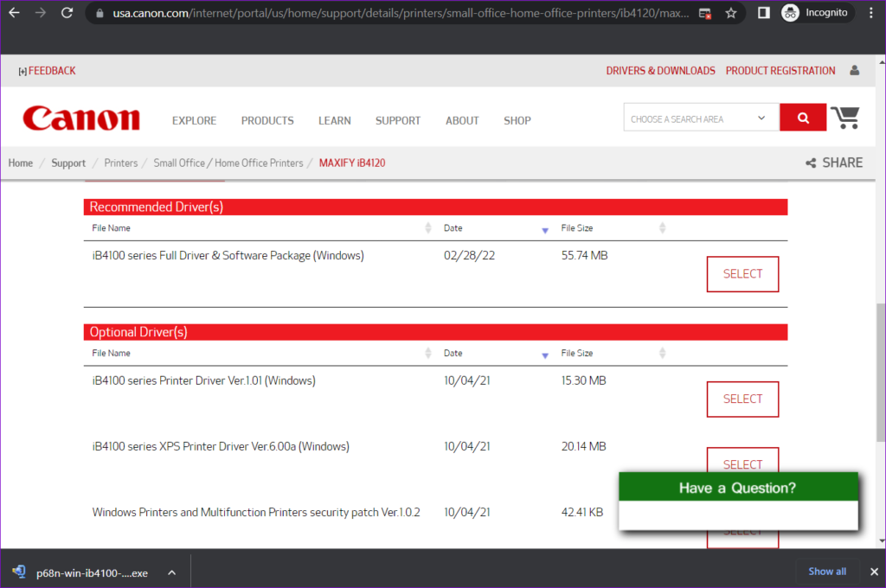Open the Products navigation menu
Image resolution: width=886 pixels, height=588 pixels.
tap(267, 121)
